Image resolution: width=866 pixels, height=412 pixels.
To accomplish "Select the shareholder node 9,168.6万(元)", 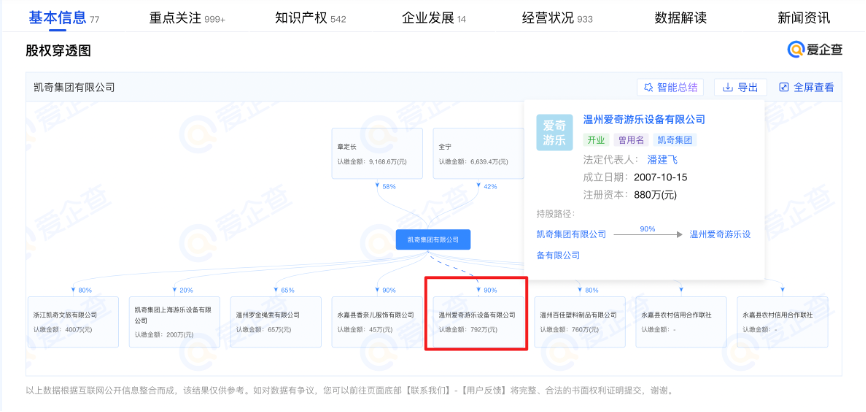I will [377, 154].
